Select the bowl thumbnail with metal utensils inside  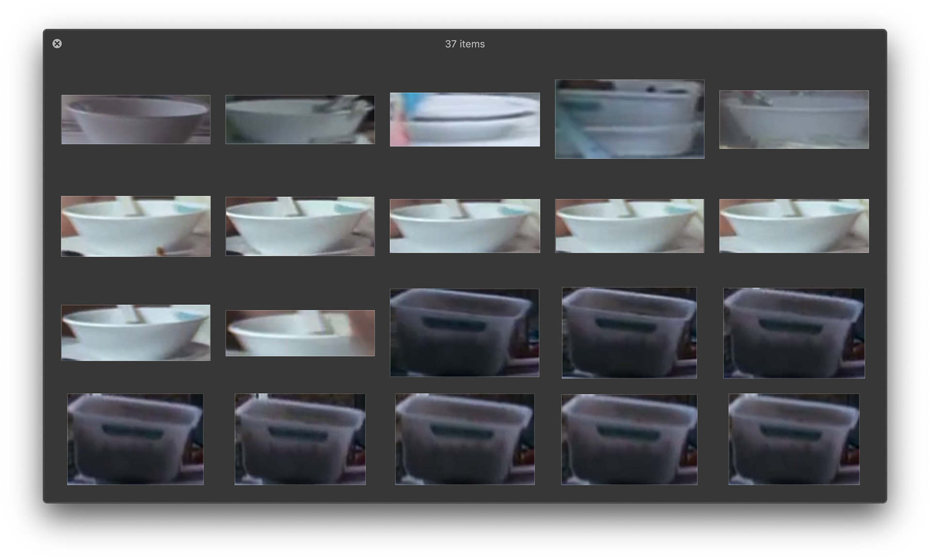point(300,120)
